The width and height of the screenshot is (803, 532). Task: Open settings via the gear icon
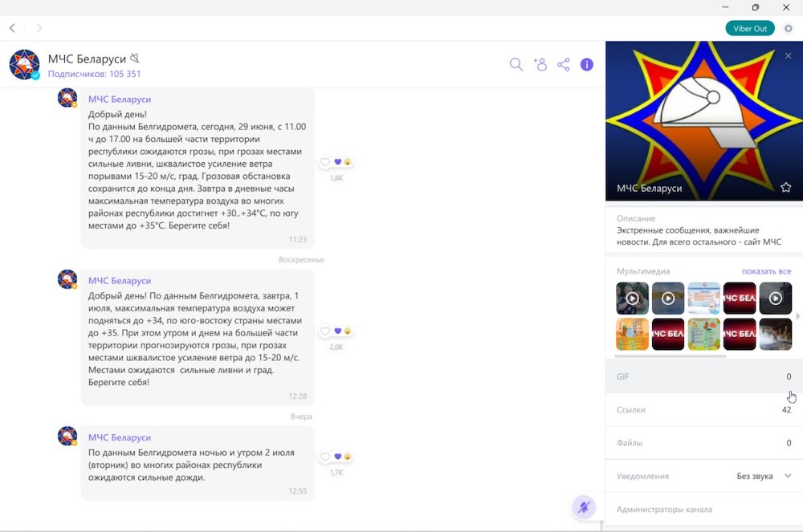(788, 28)
